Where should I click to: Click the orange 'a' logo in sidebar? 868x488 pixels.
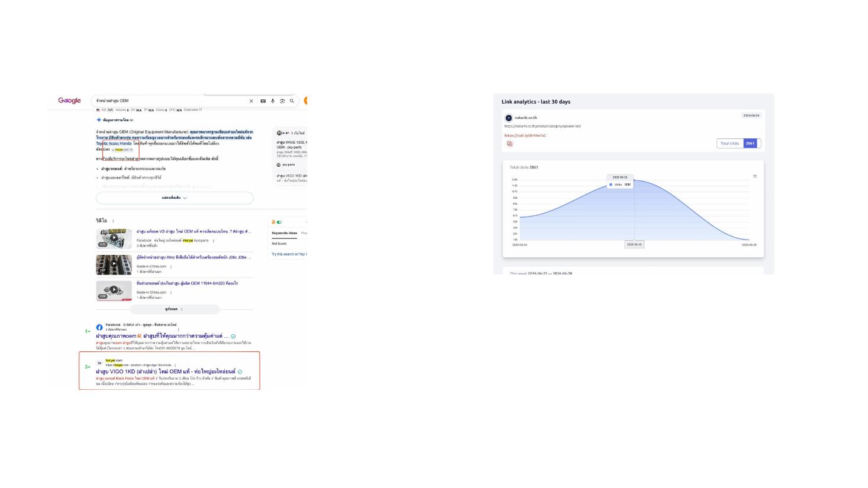[x=273, y=222]
